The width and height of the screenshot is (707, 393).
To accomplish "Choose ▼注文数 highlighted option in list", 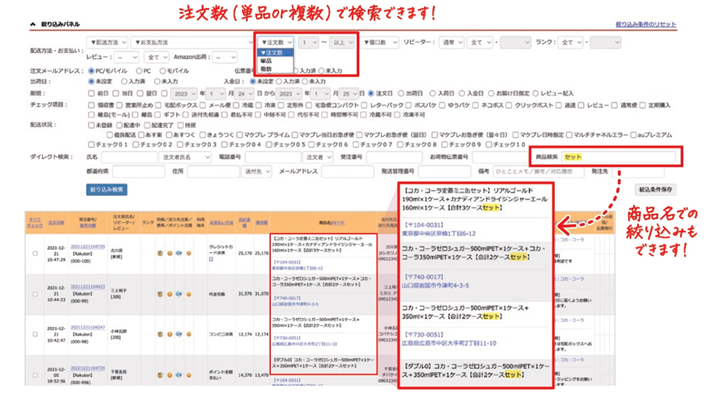I will pos(275,53).
